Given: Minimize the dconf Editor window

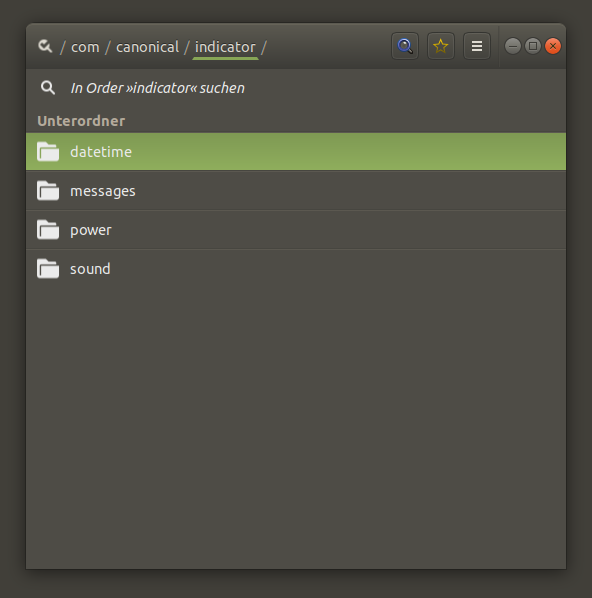Looking at the screenshot, I should click(x=513, y=46).
